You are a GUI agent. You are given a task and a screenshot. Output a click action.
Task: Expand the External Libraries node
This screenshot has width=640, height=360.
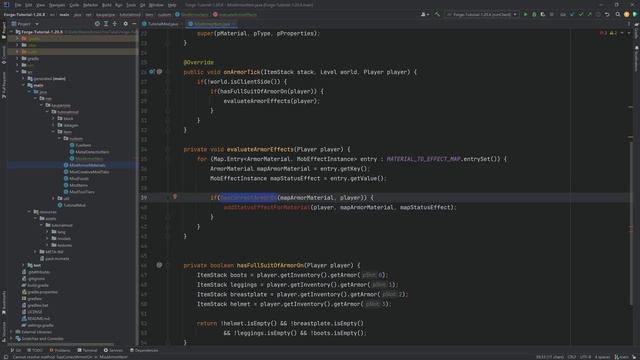click(x=11, y=332)
